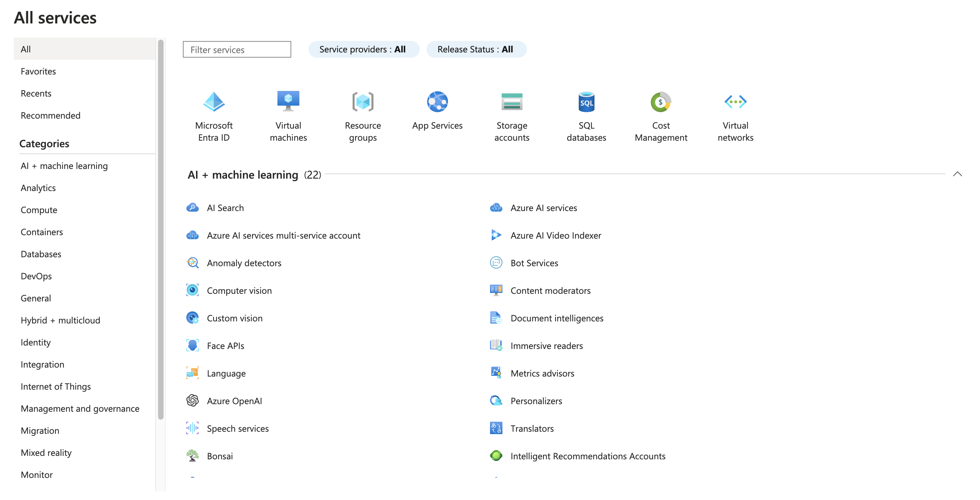Collapse the AI + machine learning section

[957, 174]
